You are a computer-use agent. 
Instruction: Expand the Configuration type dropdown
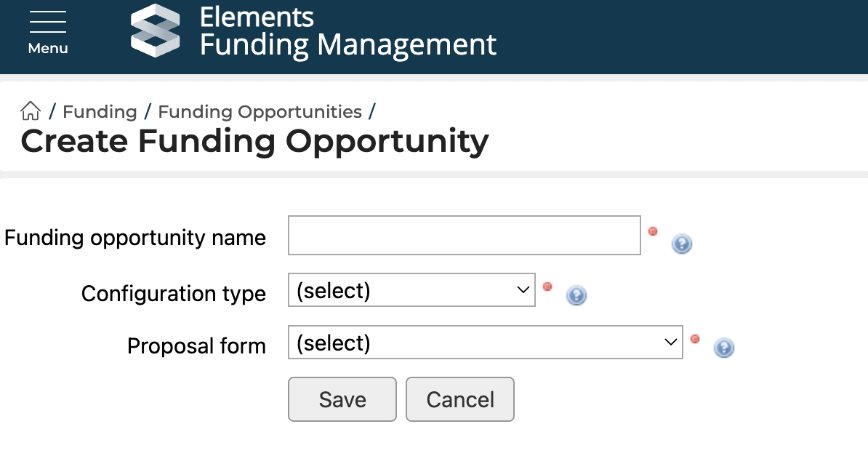tap(411, 290)
